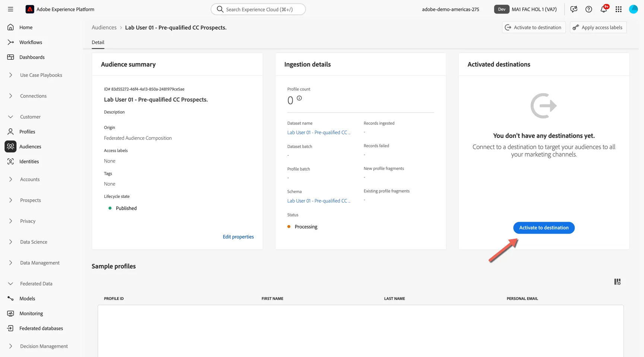Viewport: 644px width, 357px height.
Task: Expand the Privacy section
Action: tap(10, 221)
